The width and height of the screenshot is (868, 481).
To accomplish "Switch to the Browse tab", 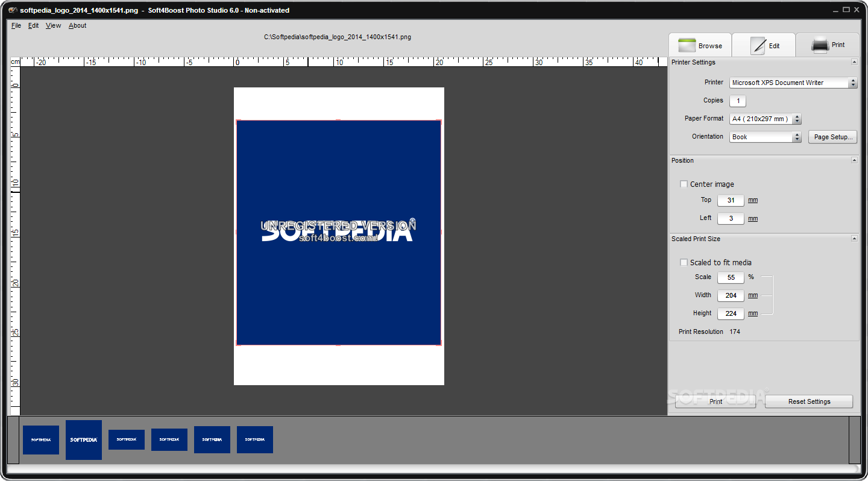I will (700, 45).
